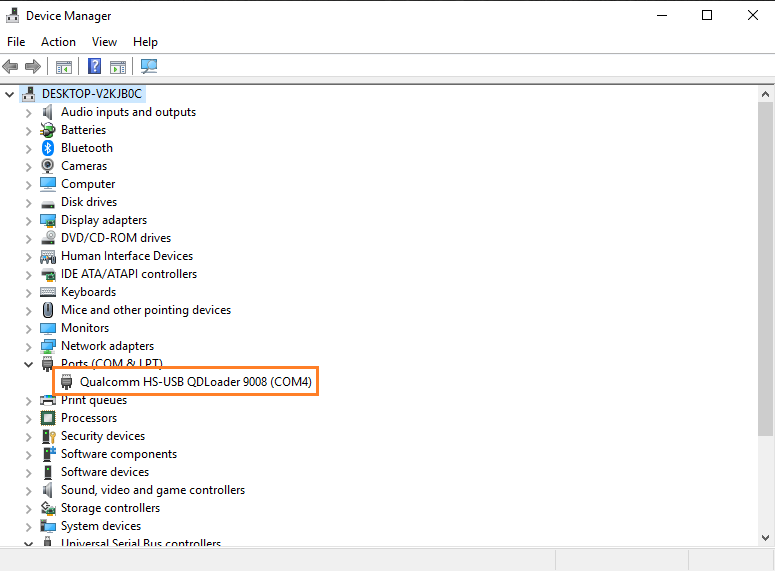
Task: Select Qualcomm HS-USB QDLoader 9008 device
Action: [195, 382]
